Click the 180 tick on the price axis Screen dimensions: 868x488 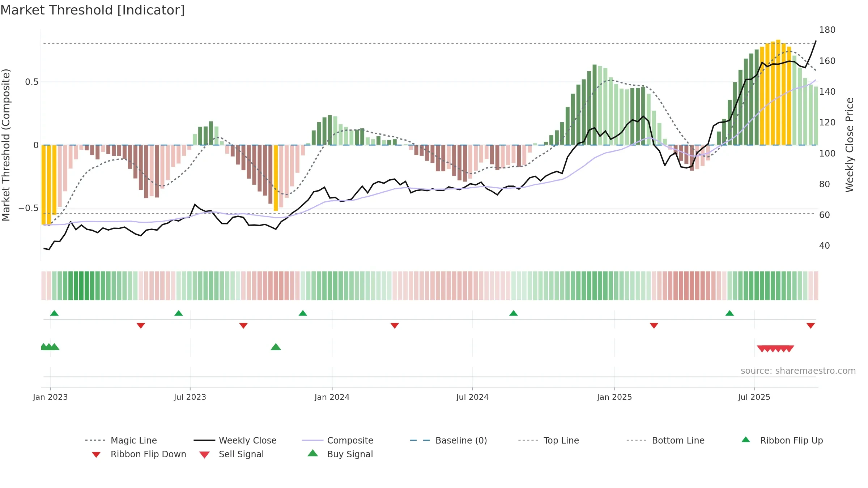point(827,30)
